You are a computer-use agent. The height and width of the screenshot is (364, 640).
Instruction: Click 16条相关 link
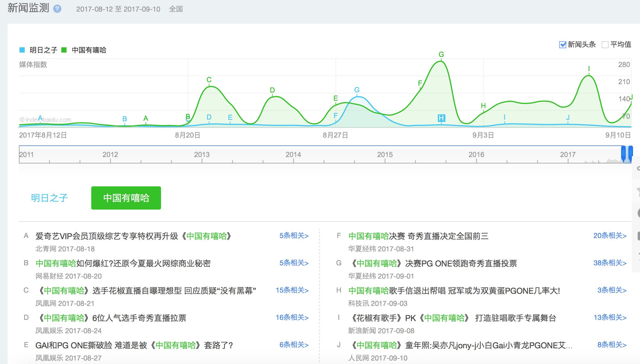pos(292,317)
